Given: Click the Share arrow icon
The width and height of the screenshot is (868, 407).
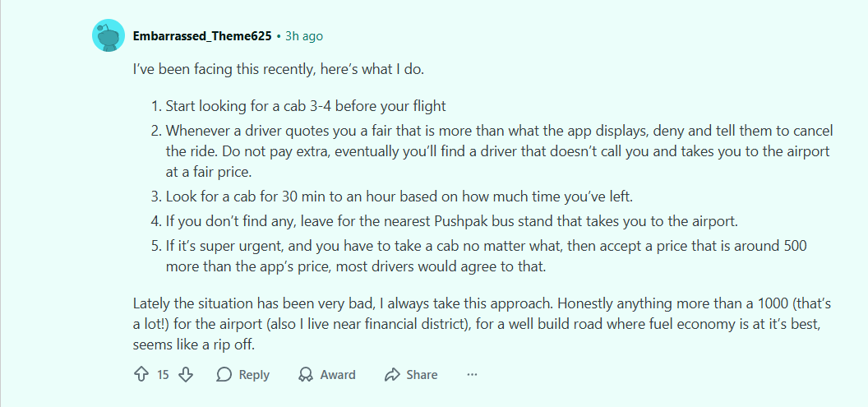Looking at the screenshot, I should [392, 375].
